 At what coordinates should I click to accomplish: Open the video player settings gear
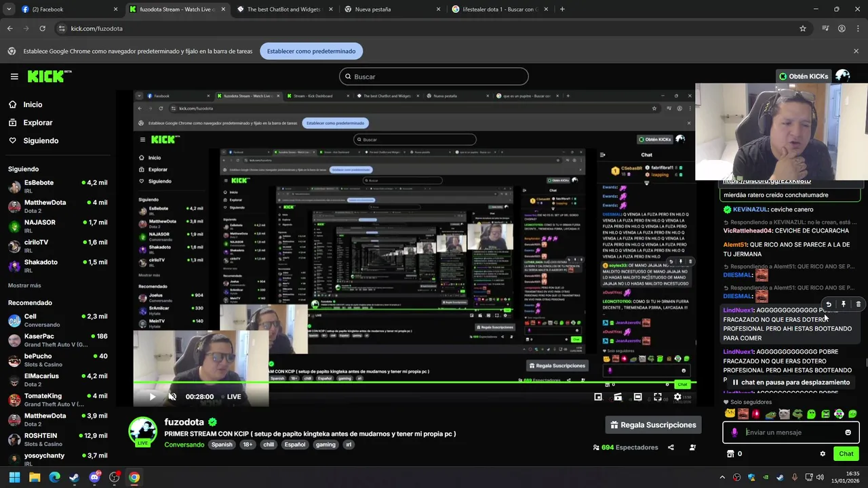click(677, 396)
